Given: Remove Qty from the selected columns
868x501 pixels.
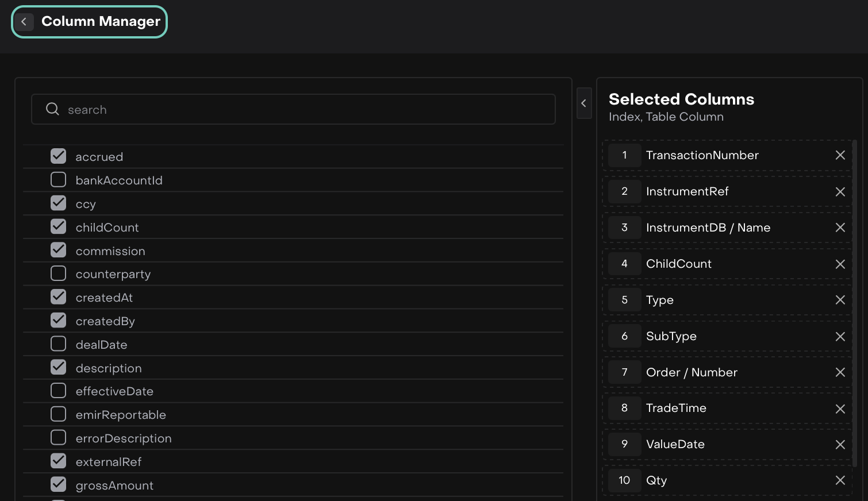Looking at the screenshot, I should tap(840, 480).
